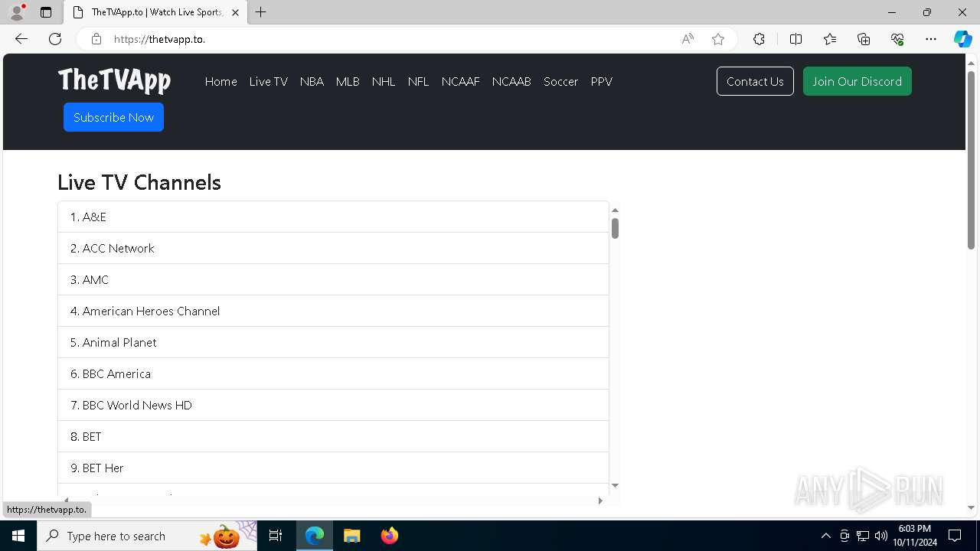Open the A&E channel
This screenshot has width=980, height=551.
pos(333,217)
